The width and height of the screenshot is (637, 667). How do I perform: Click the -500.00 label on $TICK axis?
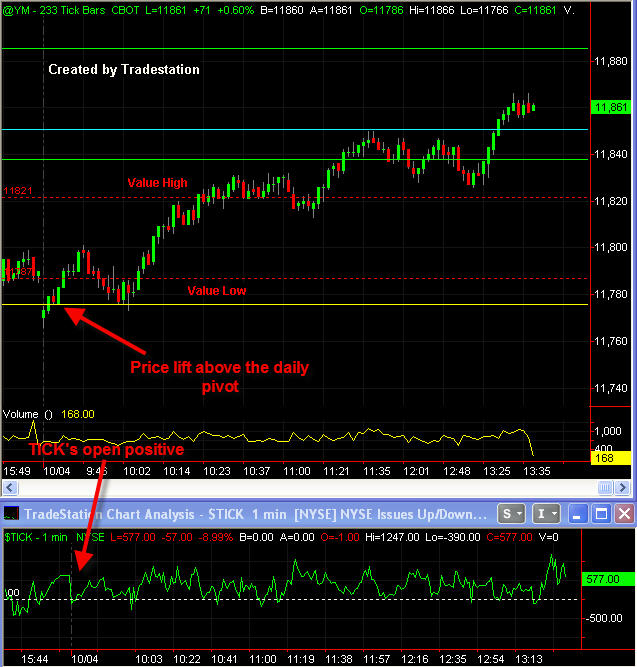604,618
